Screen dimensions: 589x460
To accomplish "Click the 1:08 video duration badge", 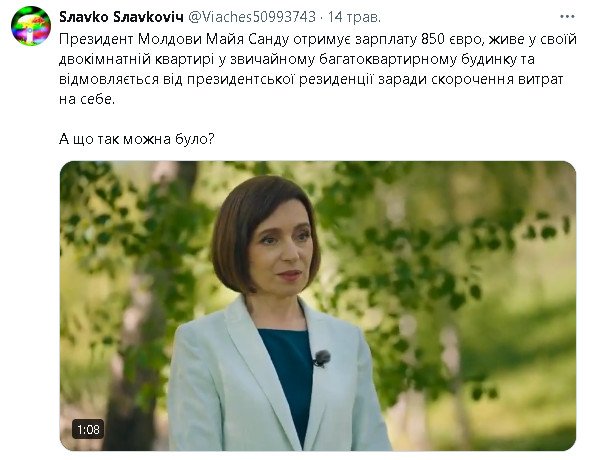I will (x=88, y=429).
